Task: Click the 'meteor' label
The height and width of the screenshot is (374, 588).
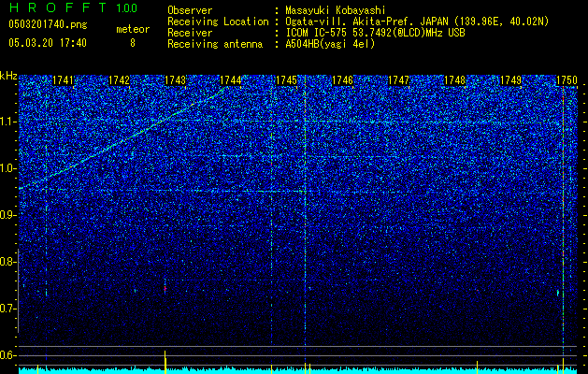Action: 133,29
